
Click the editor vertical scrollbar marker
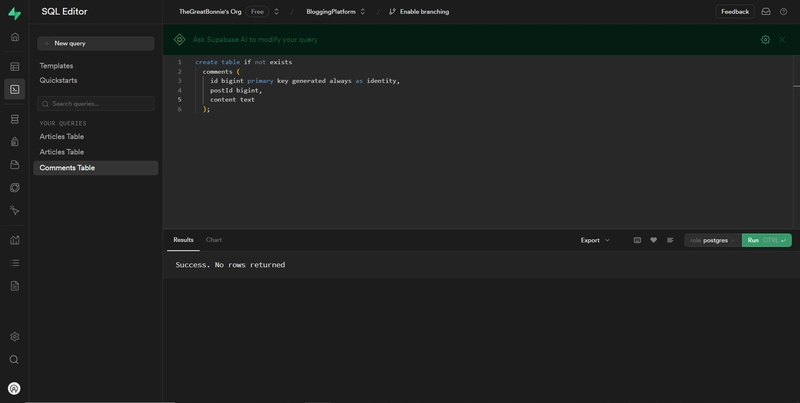point(796,86)
